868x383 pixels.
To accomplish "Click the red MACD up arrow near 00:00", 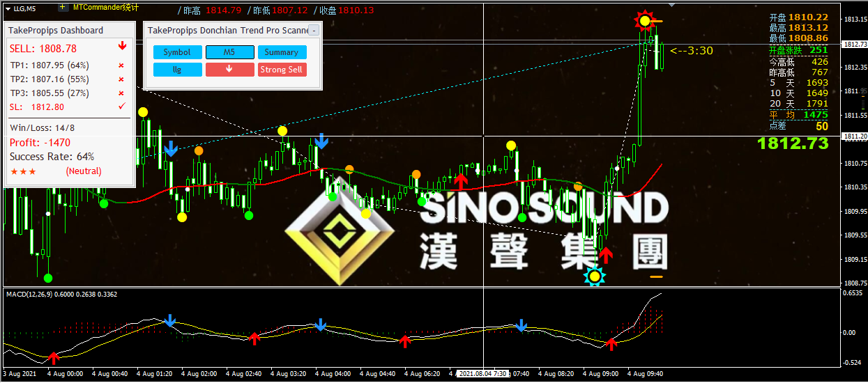I will pos(54,357).
